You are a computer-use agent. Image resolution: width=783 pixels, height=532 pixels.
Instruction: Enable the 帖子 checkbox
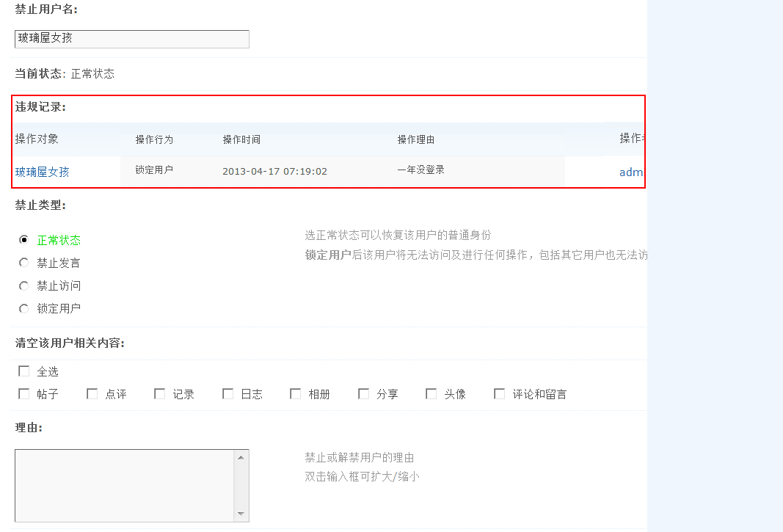[23, 393]
